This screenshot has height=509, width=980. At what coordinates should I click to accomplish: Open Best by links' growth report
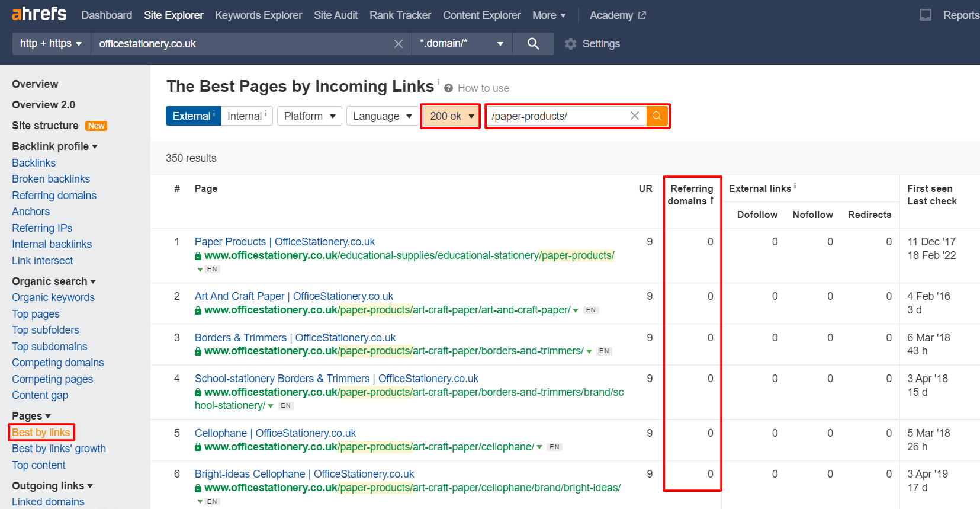pyautogui.click(x=59, y=449)
